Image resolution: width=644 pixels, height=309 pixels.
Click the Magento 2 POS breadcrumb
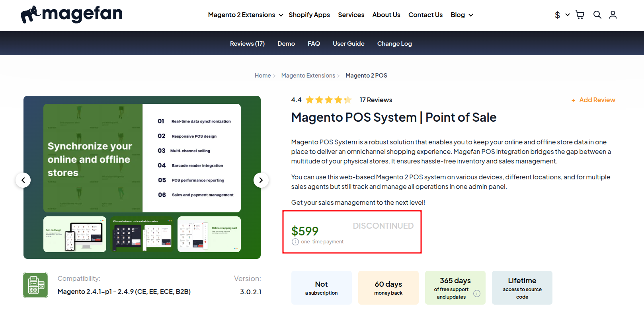(x=366, y=76)
